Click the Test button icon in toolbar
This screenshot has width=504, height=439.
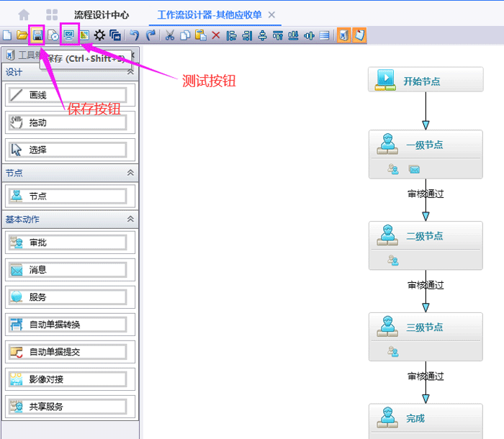point(69,35)
